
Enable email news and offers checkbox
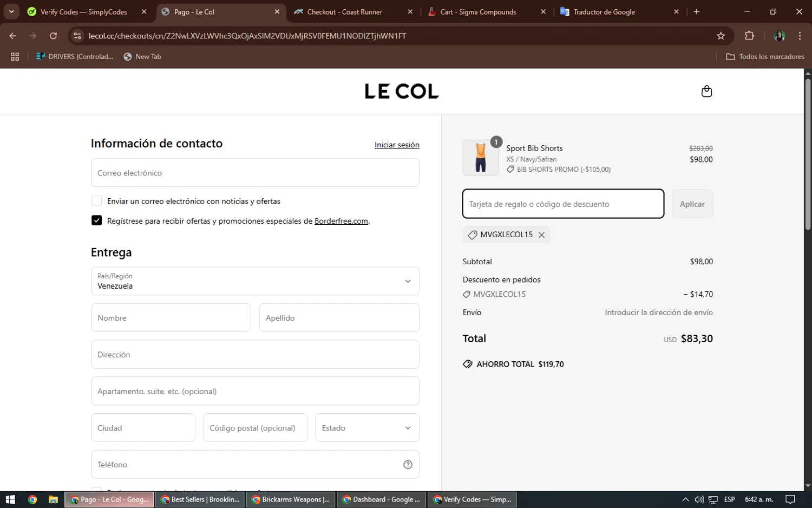[96, 201]
